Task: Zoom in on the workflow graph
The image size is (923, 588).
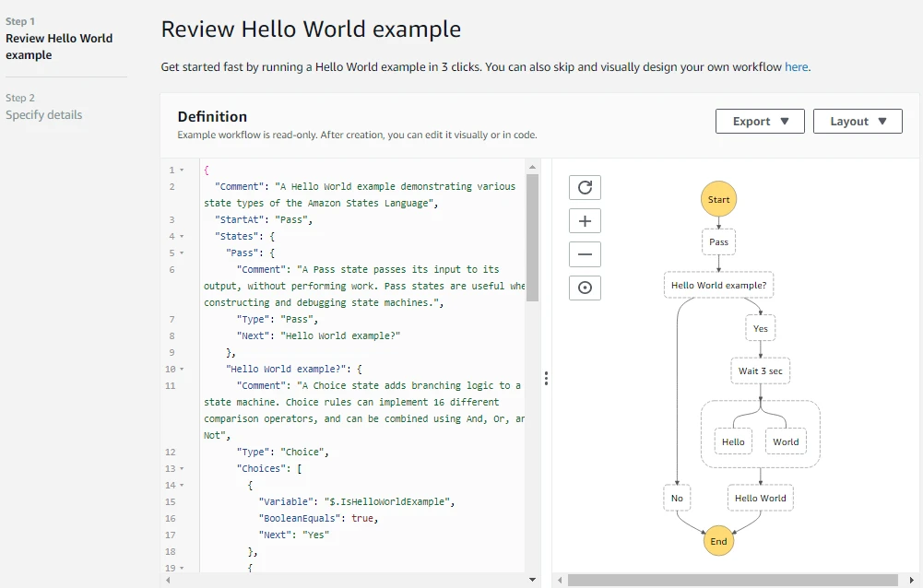Action: coord(585,220)
